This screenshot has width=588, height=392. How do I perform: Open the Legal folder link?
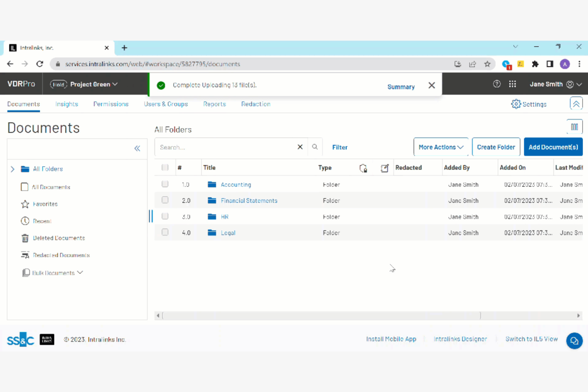pos(228,233)
